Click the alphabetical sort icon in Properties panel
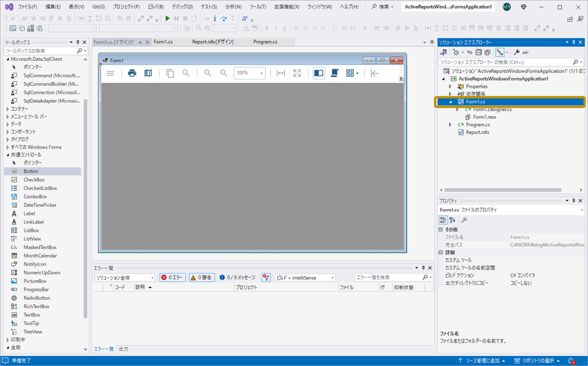Screen dimensions: 588x366 point(453,220)
